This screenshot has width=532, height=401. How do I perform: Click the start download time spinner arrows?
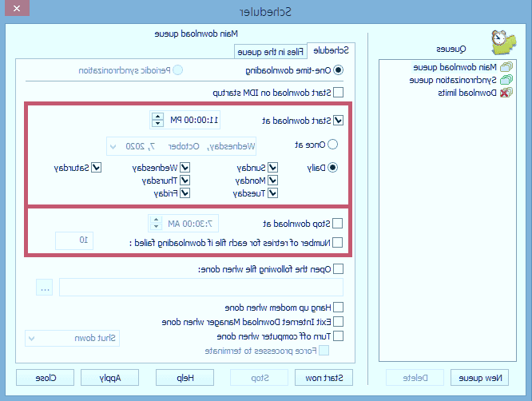(x=157, y=121)
